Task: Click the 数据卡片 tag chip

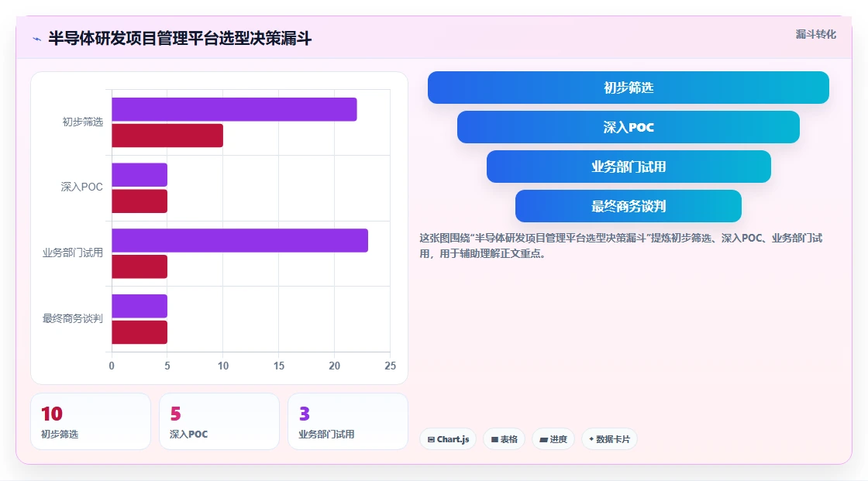Action: point(609,439)
